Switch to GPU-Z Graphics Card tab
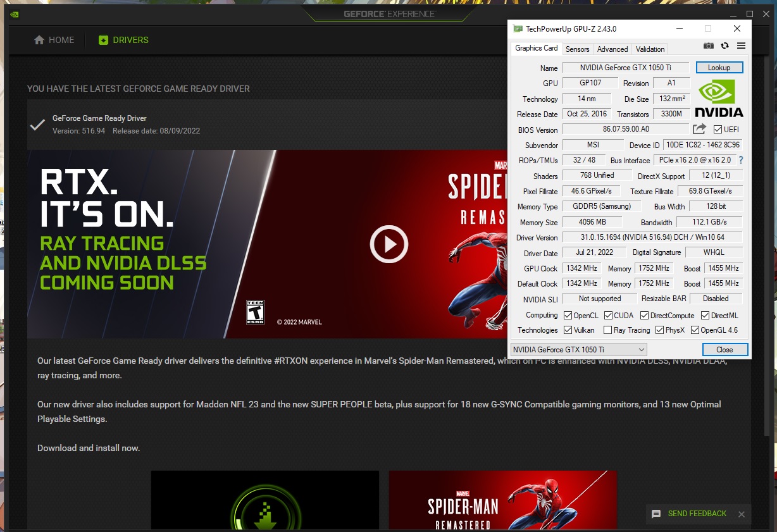This screenshot has width=777, height=532. [x=537, y=48]
